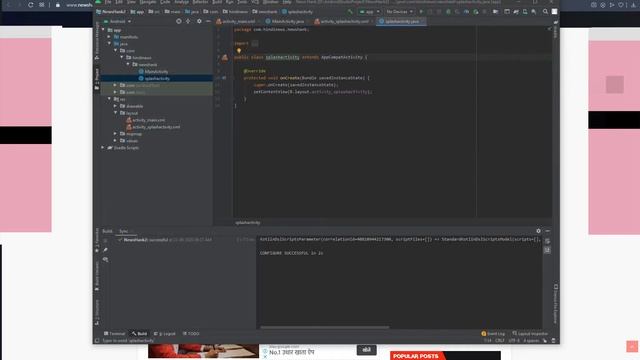
Task: Collapse the layout folder
Action: 116,113
